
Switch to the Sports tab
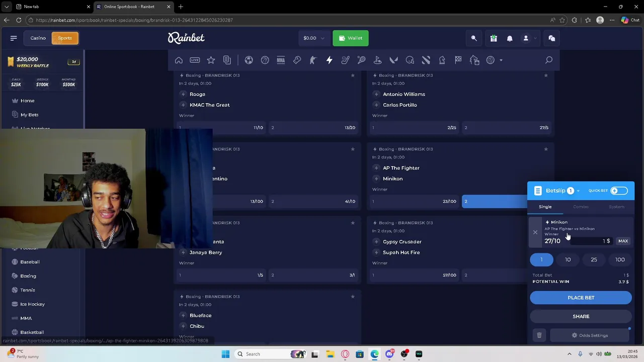coord(65,38)
